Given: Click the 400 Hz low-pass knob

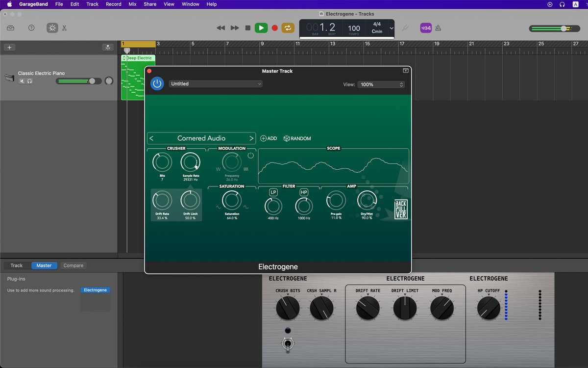Looking at the screenshot, I should coord(273,206).
